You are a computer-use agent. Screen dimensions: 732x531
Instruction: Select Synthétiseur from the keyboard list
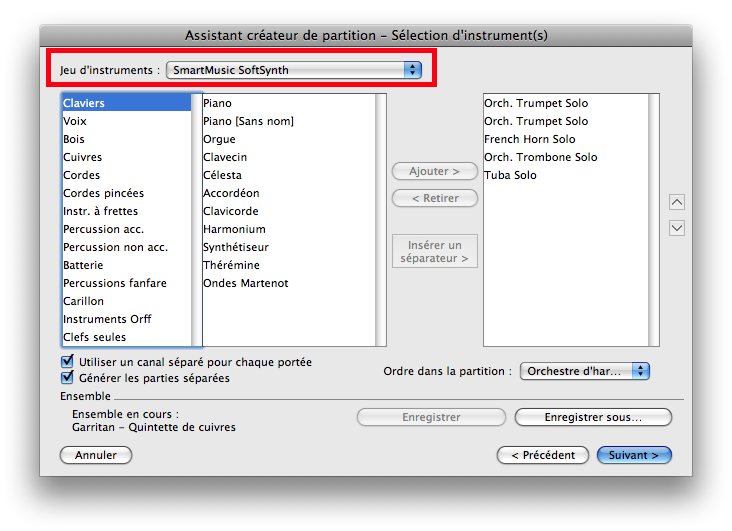(x=235, y=247)
